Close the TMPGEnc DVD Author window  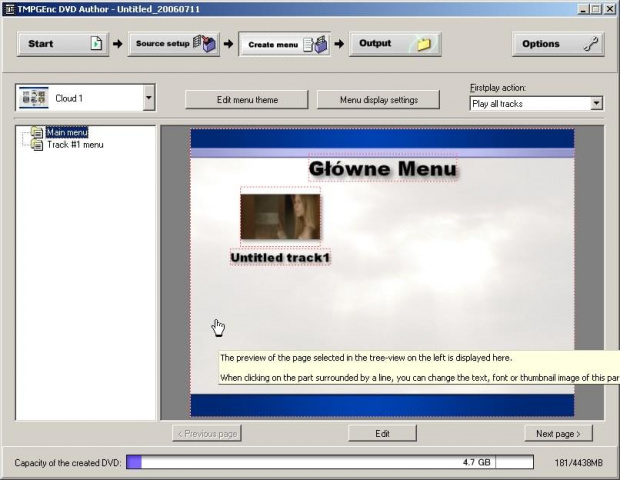coord(610,9)
